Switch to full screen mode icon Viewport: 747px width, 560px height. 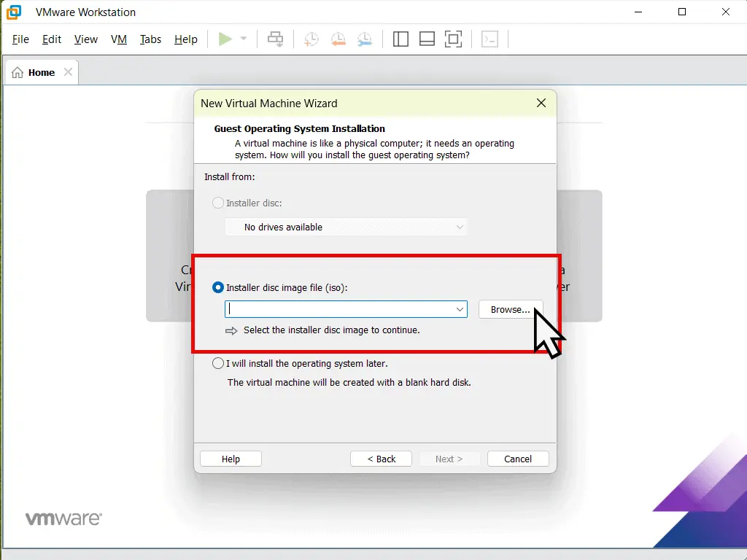tap(453, 39)
